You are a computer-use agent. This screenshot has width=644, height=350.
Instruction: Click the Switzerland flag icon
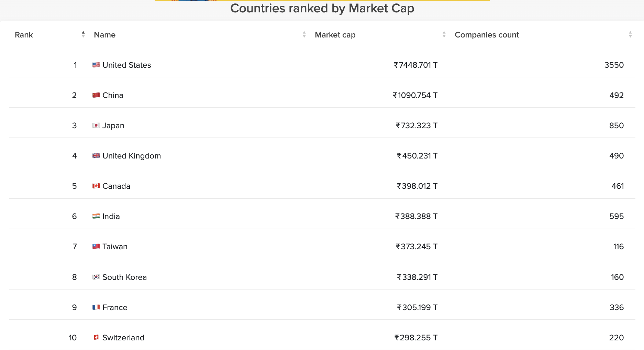pyautogui.click(x=96, y=337)
